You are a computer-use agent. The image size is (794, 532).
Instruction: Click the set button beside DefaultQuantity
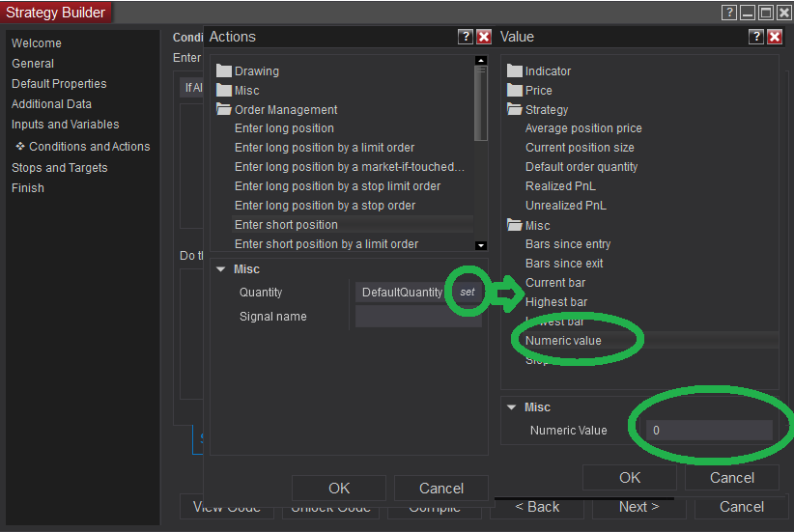point(468,292)
